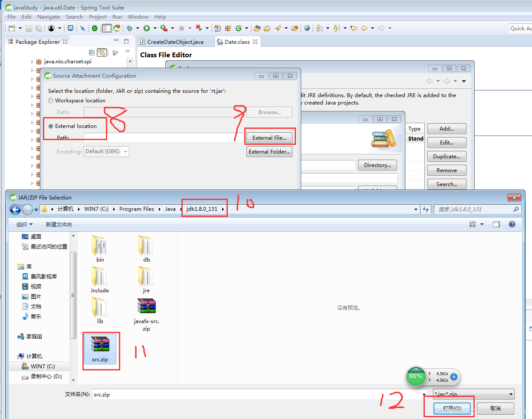Click Duplicate... button in Preferences window

coord(447,156)
